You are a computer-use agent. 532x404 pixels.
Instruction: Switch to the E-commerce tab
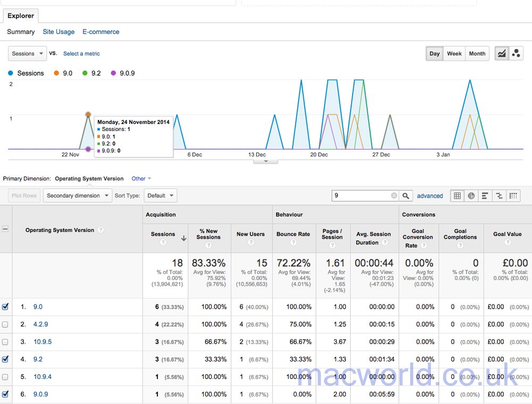point(101,32)
